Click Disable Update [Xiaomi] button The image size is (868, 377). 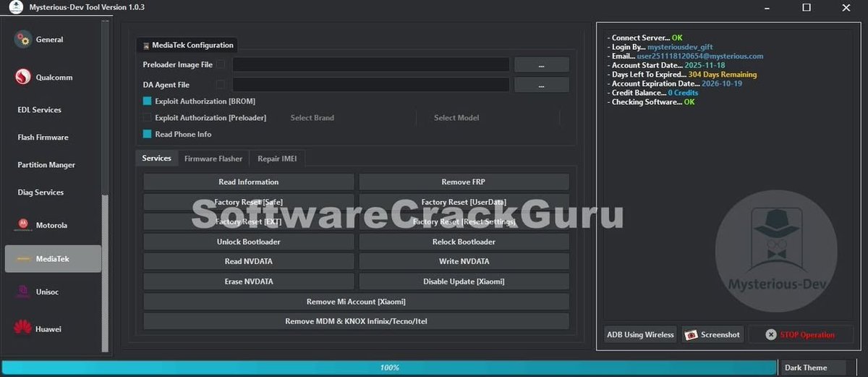click(464, 281)
